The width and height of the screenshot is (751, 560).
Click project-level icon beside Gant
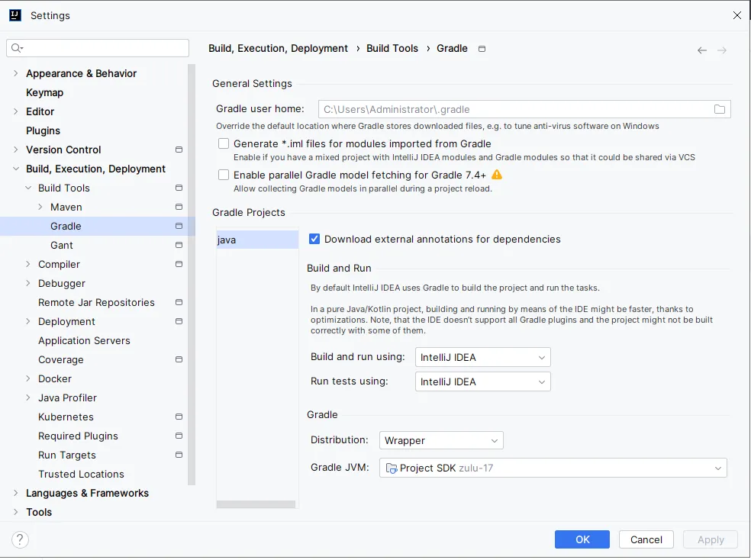pos(179,245)
